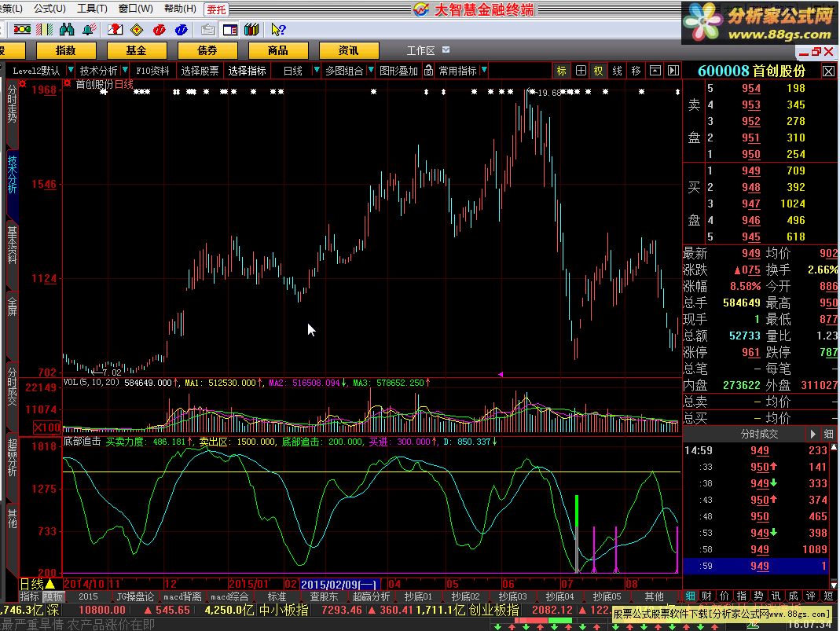The width and height of the screenshot is (840, 631).
Task: Click the red question mark chart icon
Action: coord(115,29)
